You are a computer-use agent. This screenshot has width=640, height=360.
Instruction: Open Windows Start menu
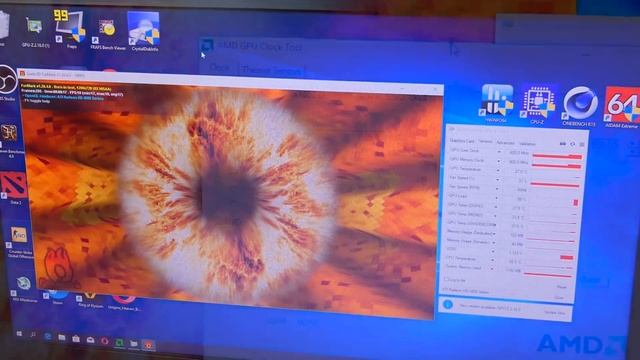click(x=19, y=334)
